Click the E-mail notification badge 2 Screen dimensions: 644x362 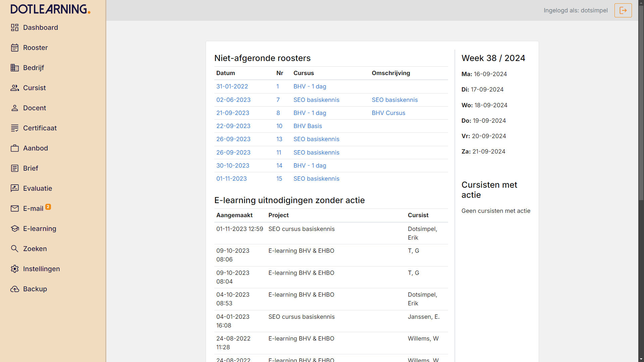48,206
